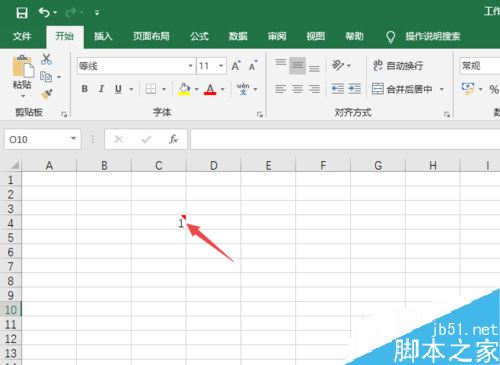The height and width of the screenshot is (365, 500).
Task: Toggle top align
Action: [281, 63]
